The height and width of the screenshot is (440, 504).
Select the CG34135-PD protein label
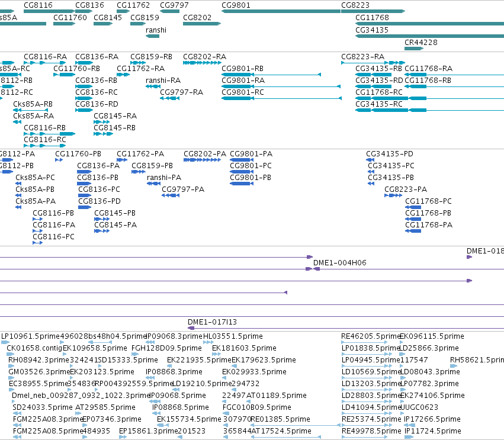(390, 154)
